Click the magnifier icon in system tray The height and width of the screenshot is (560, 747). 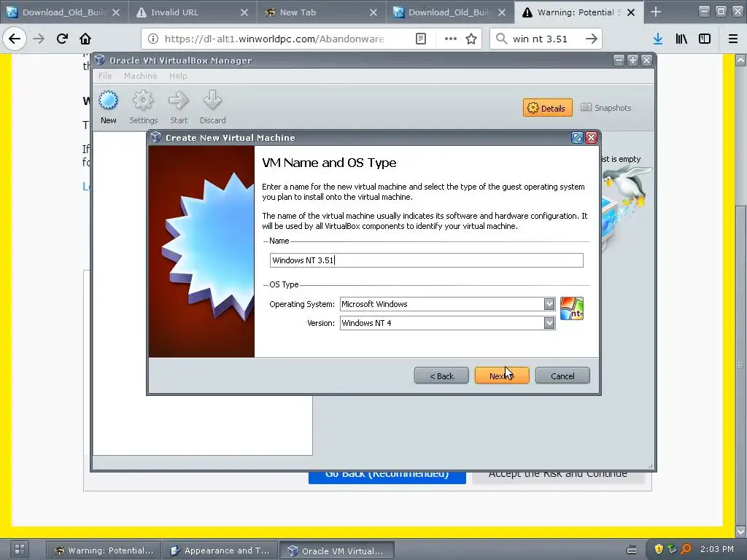(686, 549)
